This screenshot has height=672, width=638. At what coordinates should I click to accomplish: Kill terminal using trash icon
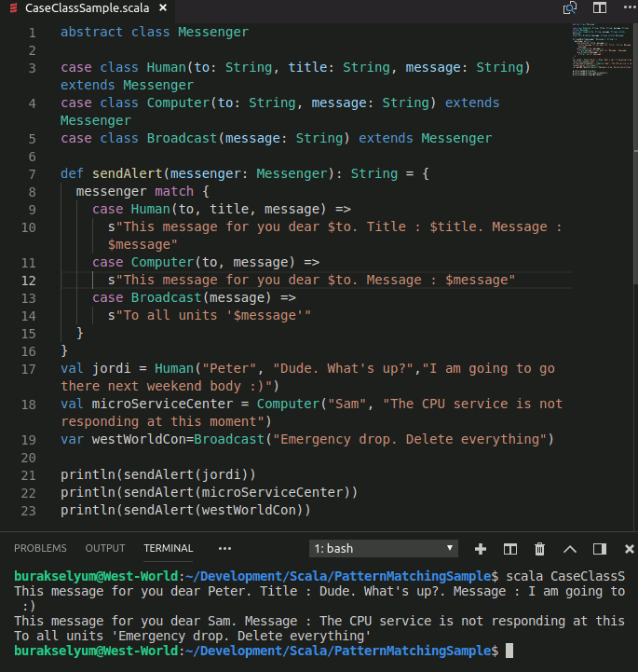pyautogui.click(x=539, y=549)
